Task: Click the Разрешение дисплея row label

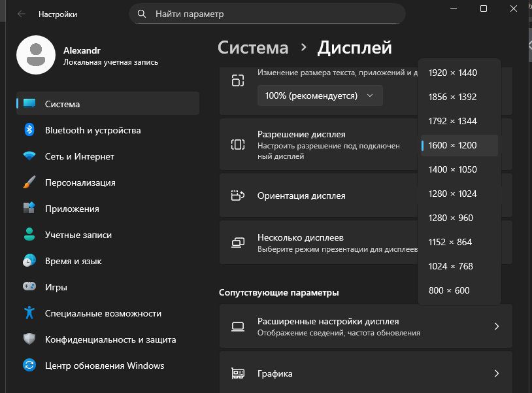Action: tap(301, 135)
